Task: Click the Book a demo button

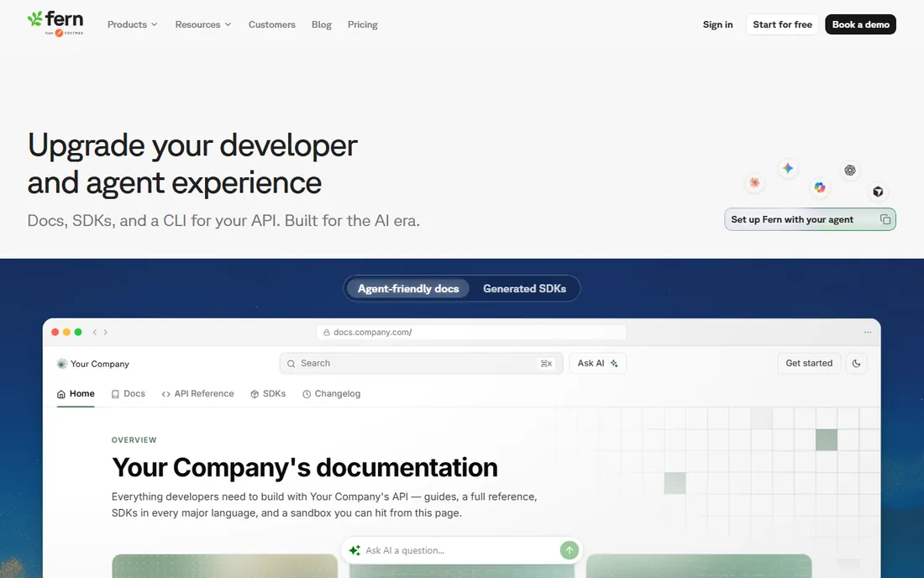Action: click(x=860, y=24)
